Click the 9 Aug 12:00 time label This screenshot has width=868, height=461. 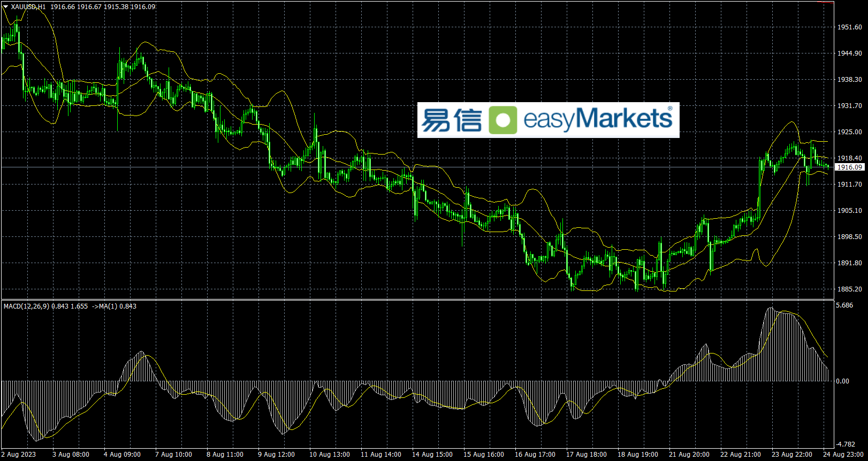[276, 455]
